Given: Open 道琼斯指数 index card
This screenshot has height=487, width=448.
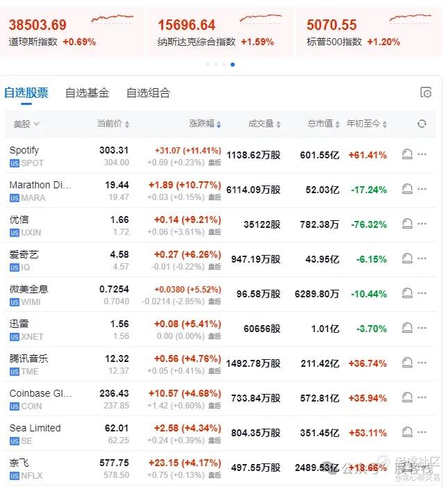Looking at the screenshot, I should [72, 32].
